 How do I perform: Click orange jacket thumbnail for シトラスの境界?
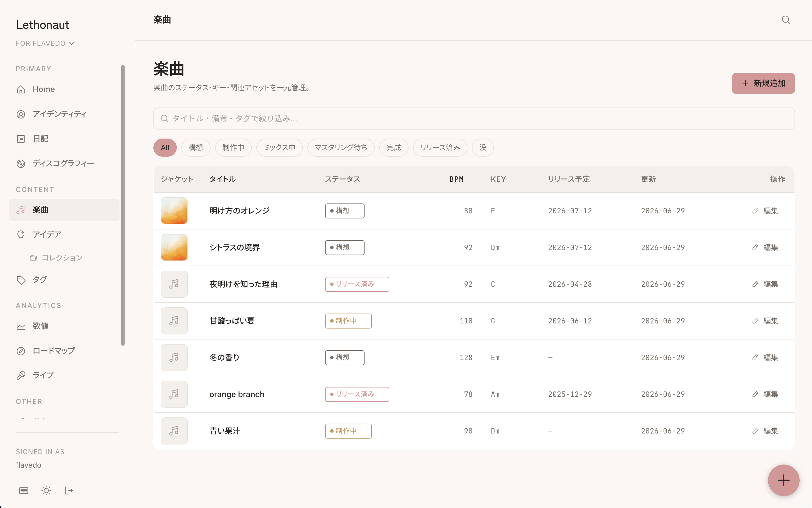coord(174,248)
